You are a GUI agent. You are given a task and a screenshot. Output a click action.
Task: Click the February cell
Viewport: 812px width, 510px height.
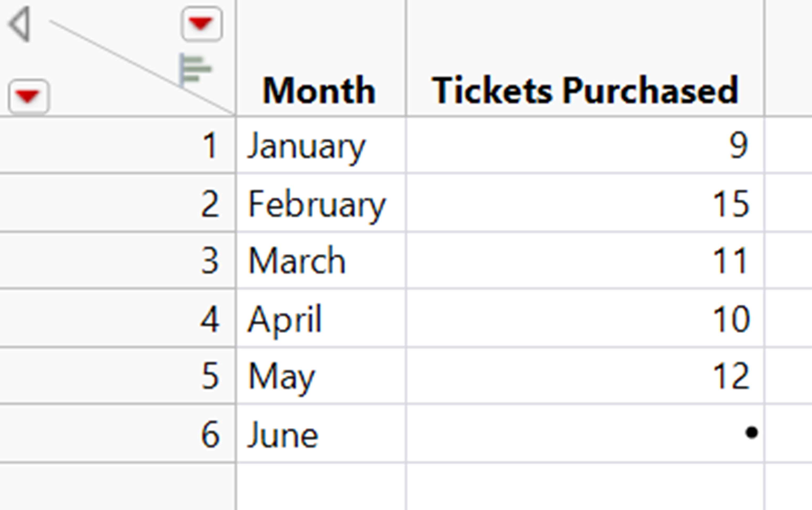pos(321,203)
